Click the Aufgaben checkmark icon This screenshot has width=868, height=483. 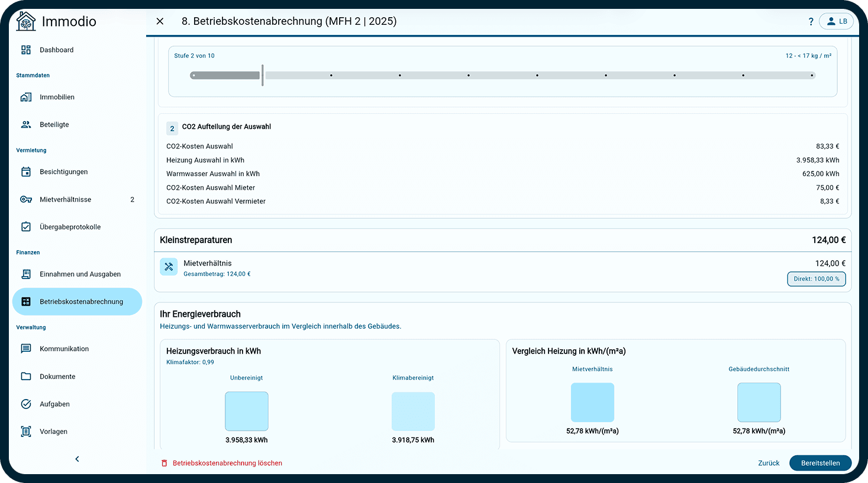coord(26,404)
